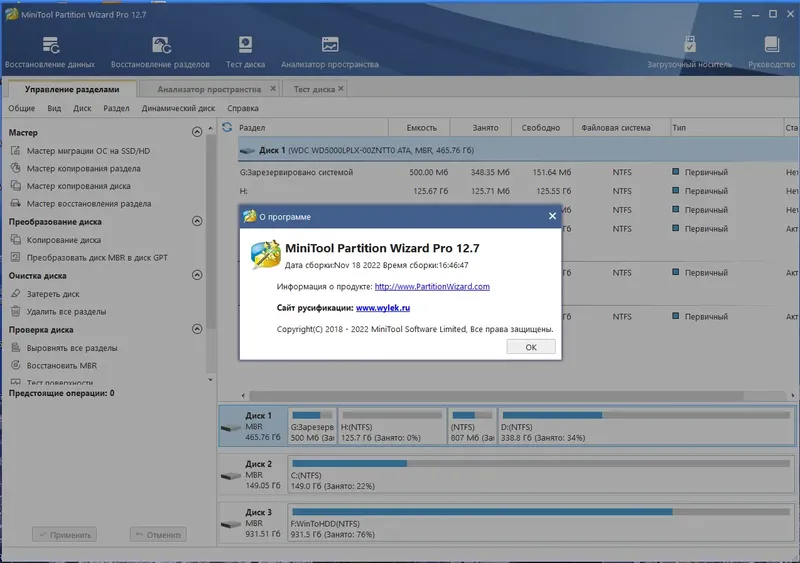Open the www.wylek.ru link
Screen dimensions: 800x563
pyautogui.click(x=383, y=308)
